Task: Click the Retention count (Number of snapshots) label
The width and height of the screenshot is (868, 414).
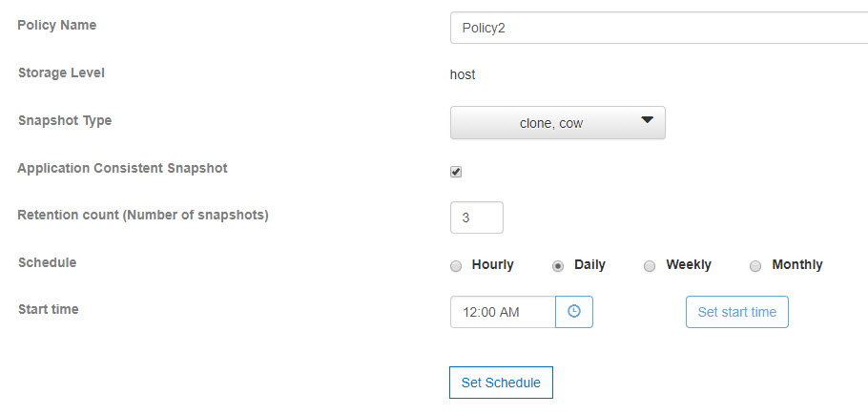Action: tap(143, 216)
